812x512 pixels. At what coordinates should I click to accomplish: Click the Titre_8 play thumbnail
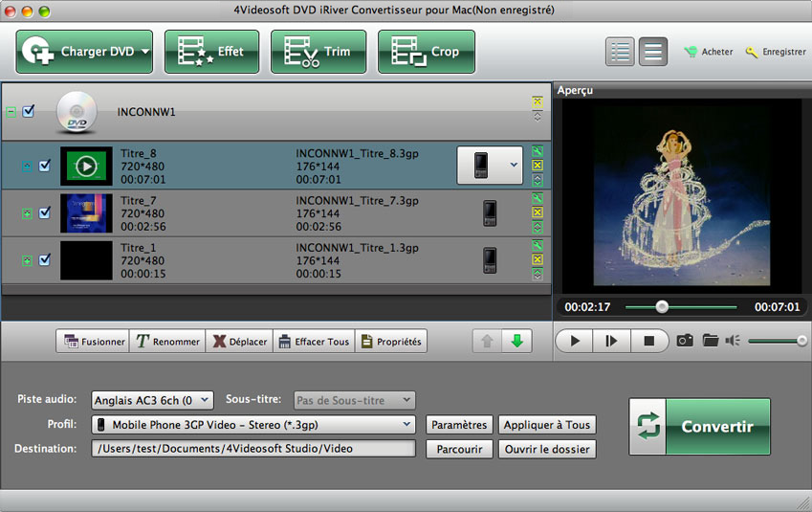(86, 167)
